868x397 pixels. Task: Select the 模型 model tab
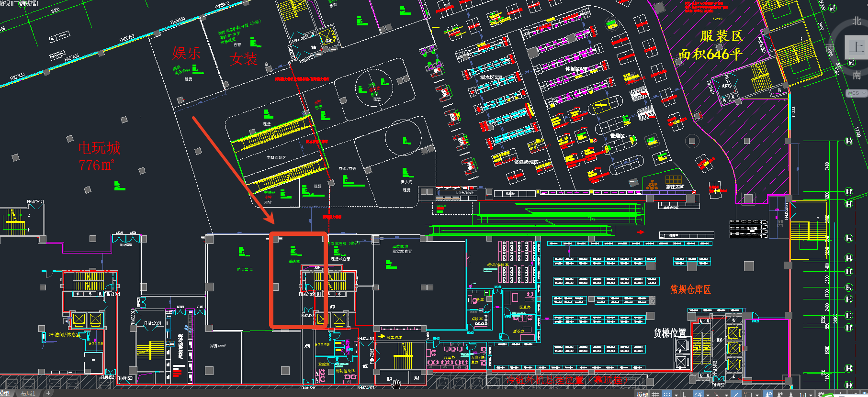click(x=5, y=394)
